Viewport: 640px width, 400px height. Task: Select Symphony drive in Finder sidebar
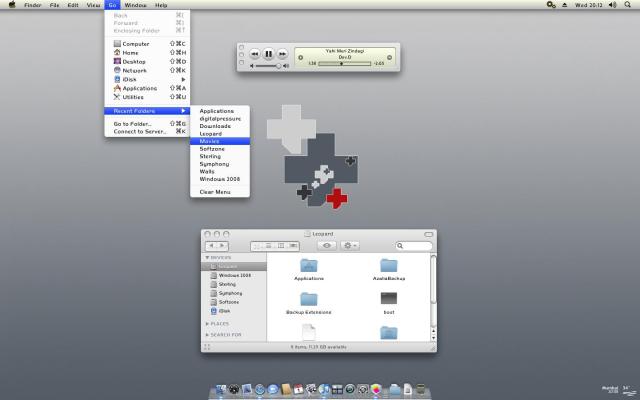click(x=234, y=293)
